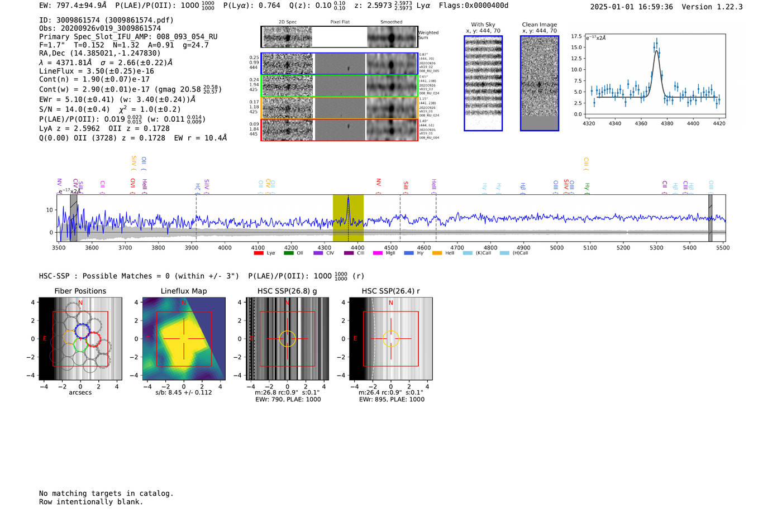Viewport: 782px width, 532px height.
Task: Click the violet CIV legend swatch
Action: point(318,253)
